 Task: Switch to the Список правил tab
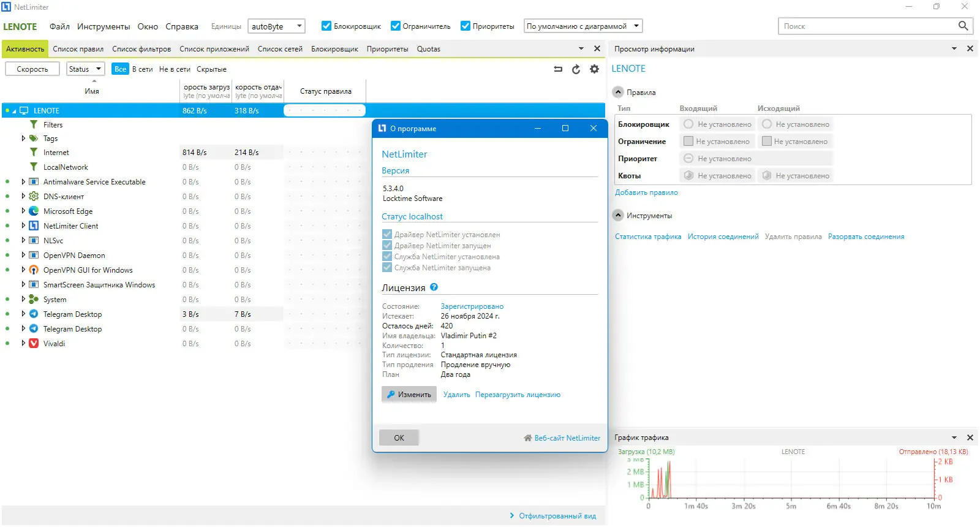pos(78,49)
